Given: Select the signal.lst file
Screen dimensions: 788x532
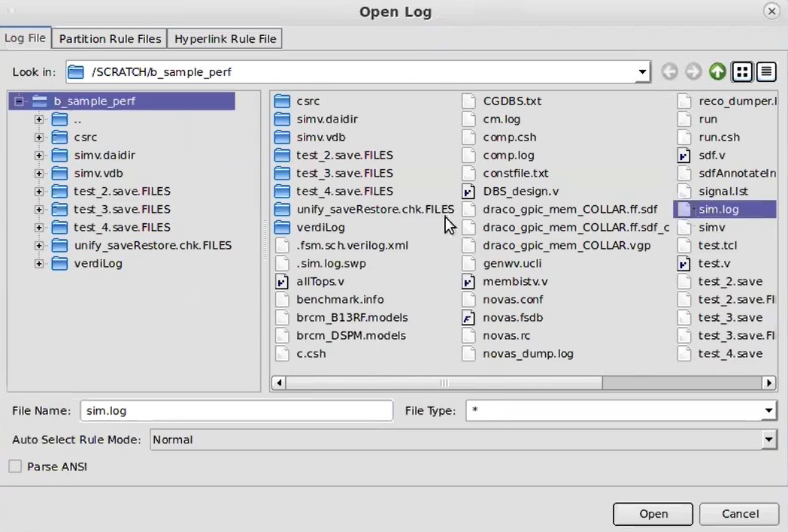Looking at the screenshot, I should pos(713,192).
